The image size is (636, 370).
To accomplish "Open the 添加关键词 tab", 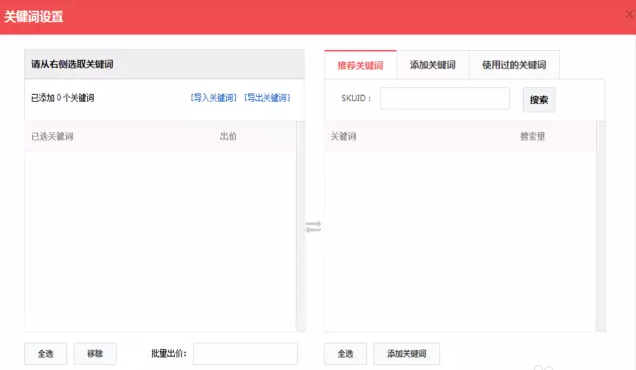I will click(x=433, y=65).
